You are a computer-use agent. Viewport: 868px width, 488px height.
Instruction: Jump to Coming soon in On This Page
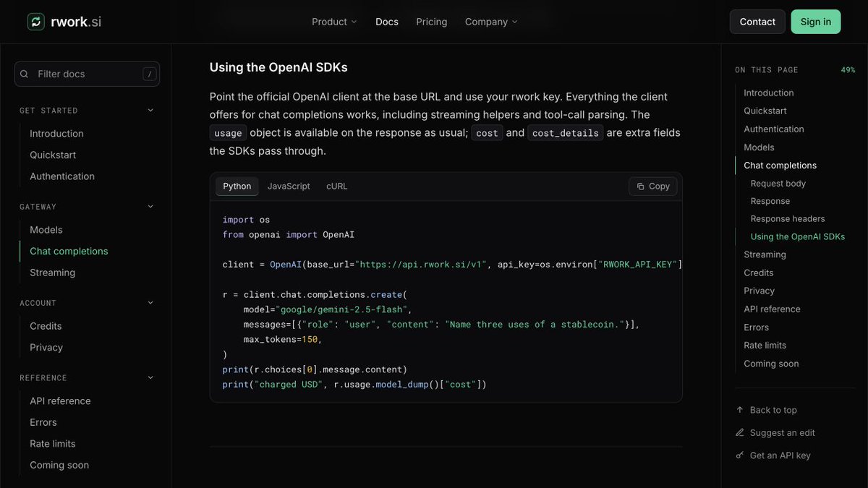[771, 364]
